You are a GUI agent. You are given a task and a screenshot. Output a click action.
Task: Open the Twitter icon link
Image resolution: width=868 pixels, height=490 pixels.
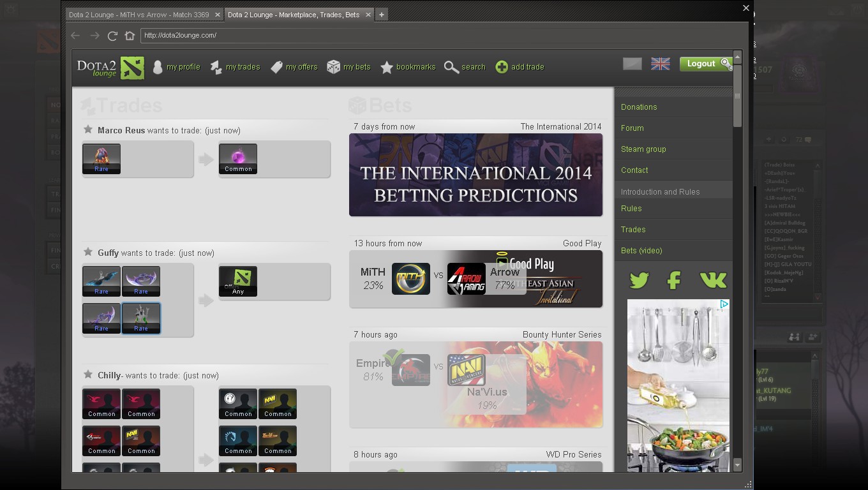tap(639, 279)
